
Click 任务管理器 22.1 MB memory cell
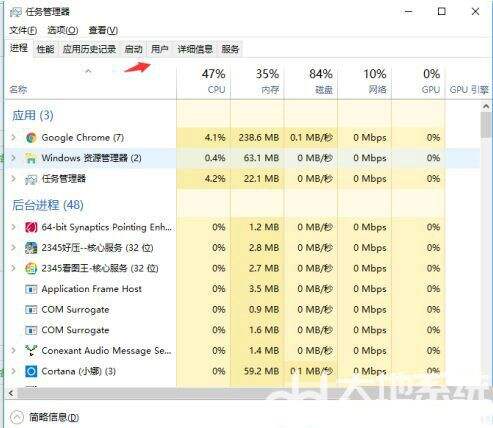click(257, 179)
